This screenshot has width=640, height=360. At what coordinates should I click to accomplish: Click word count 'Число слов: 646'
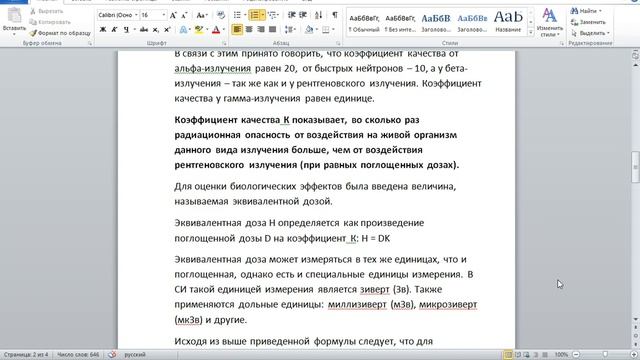coord(78,355)
